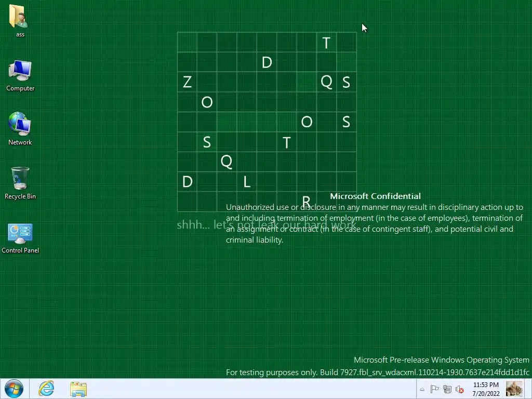532x399 pixels.
Task: Click 'Microsoft Pre-release Windows Operating System' text
Action: [x=442, y=360]
